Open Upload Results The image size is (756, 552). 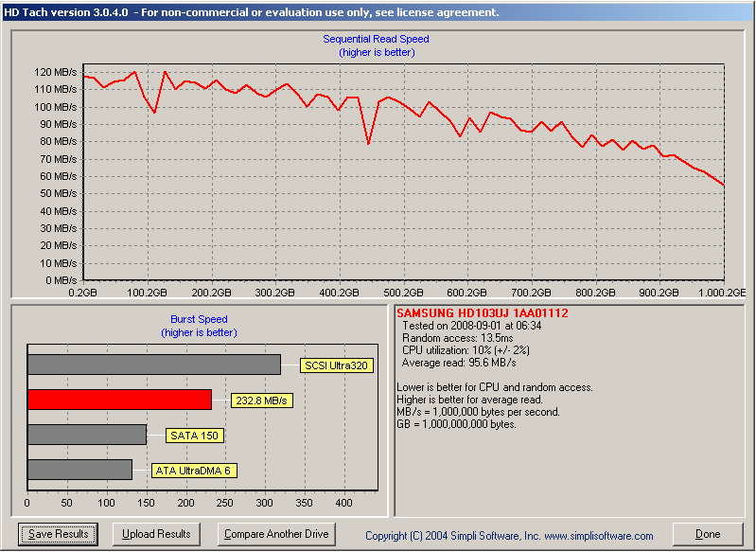coord(156,534)
